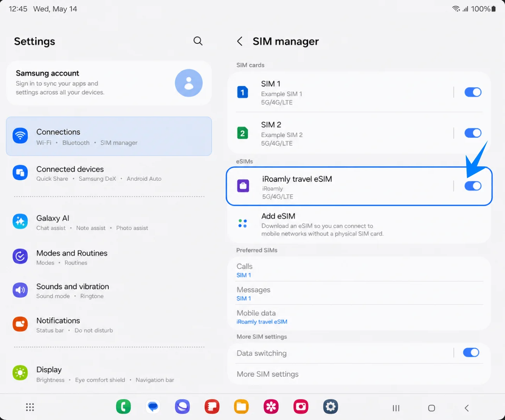
Task: Select the Sounds and vibration speaker icon
Action: pos(20,290)
